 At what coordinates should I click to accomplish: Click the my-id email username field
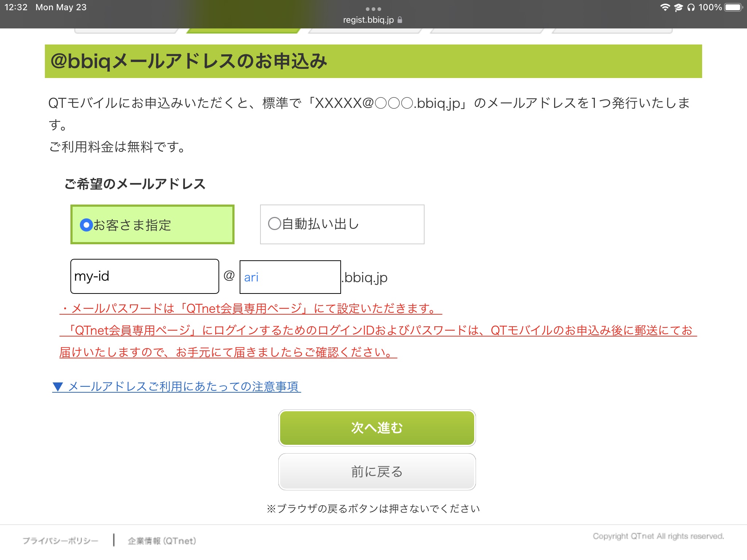tap(145, 276)
